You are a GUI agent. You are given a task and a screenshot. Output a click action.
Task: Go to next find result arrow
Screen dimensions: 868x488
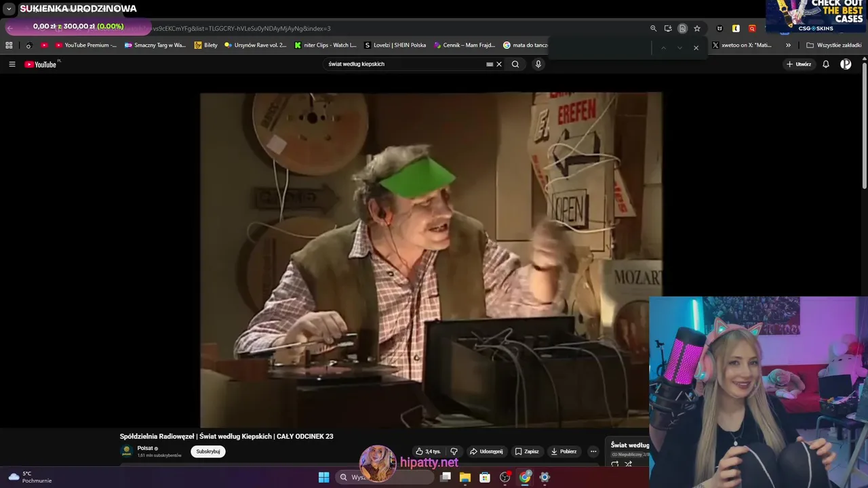point(679,47)
